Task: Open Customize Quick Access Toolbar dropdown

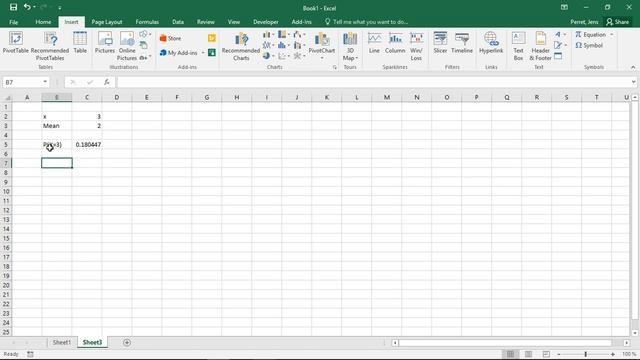Action: point(60,7)
